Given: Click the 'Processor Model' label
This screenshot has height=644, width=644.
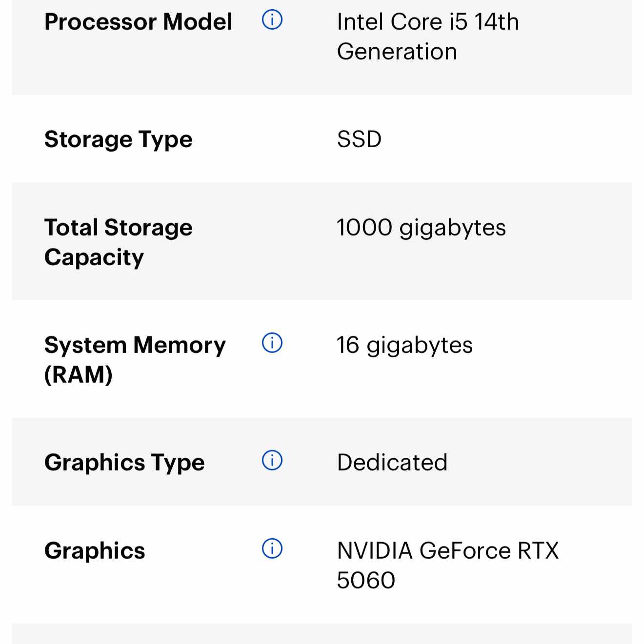Looking at the screenshot, I should click(138, 22).
